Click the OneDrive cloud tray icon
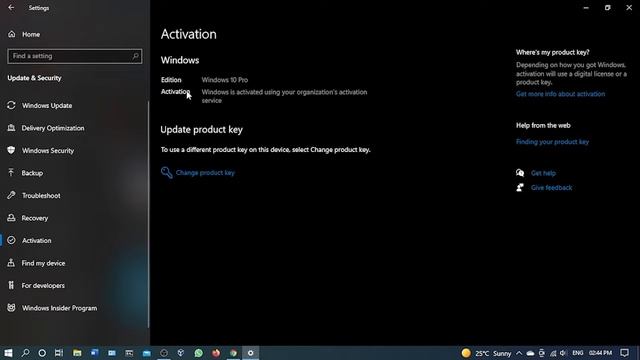Image resolution: width=640 pixels, height=360 pixels. click(530, 353)
